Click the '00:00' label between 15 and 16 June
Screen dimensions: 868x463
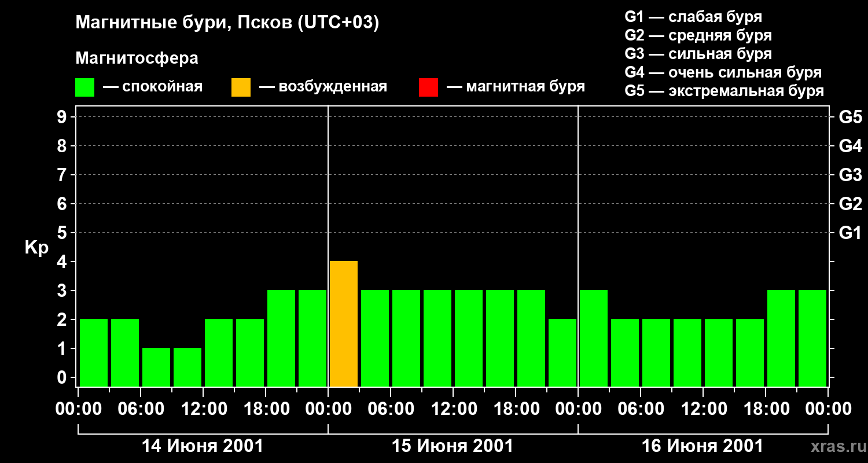coord(578,409)
